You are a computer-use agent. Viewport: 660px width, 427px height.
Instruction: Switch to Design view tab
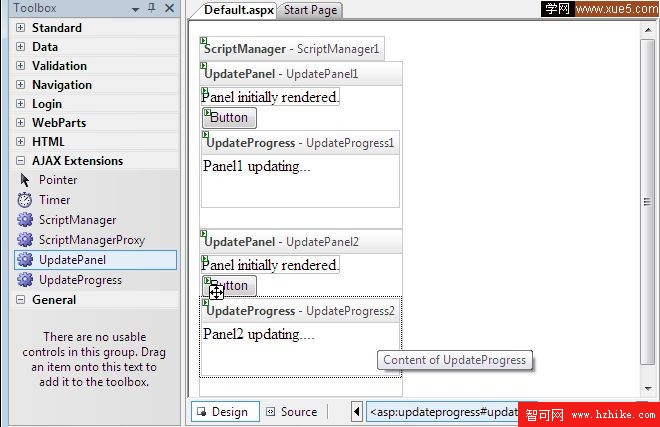225,411
